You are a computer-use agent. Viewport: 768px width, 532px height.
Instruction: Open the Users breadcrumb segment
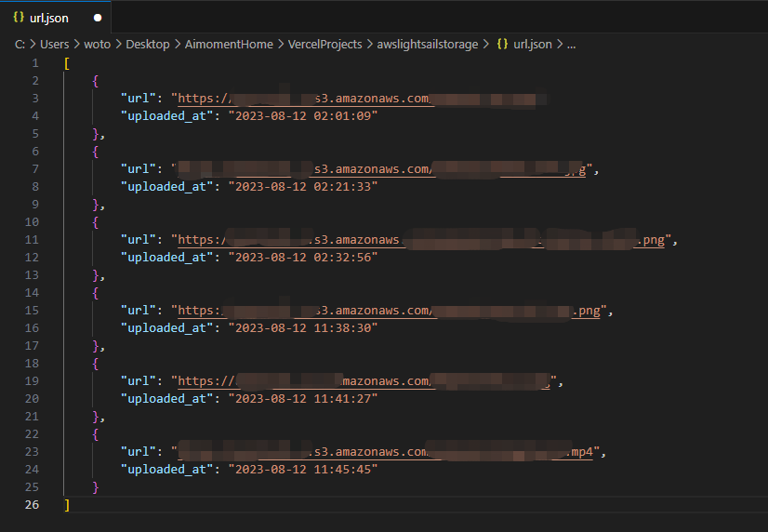pyautogui.click(x=55, y=44)
